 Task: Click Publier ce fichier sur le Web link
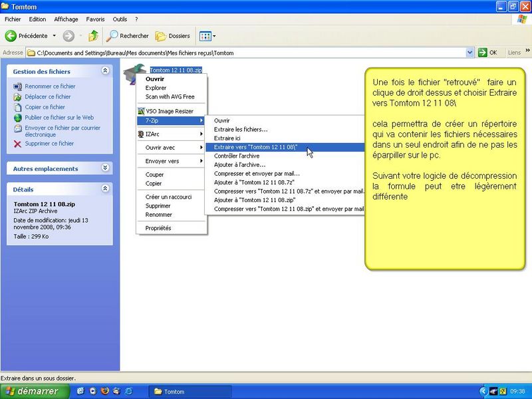[x=59, y=118]
